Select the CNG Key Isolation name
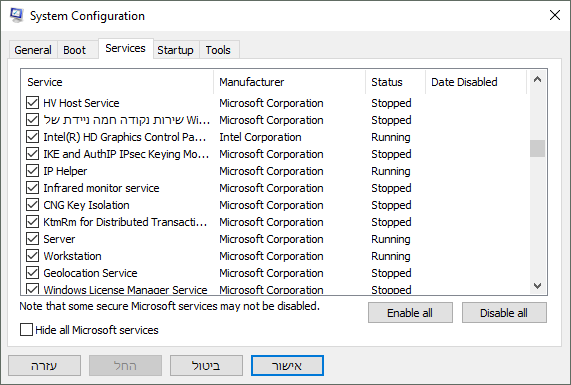The image size is (571, 385). (x=86, y=205)
